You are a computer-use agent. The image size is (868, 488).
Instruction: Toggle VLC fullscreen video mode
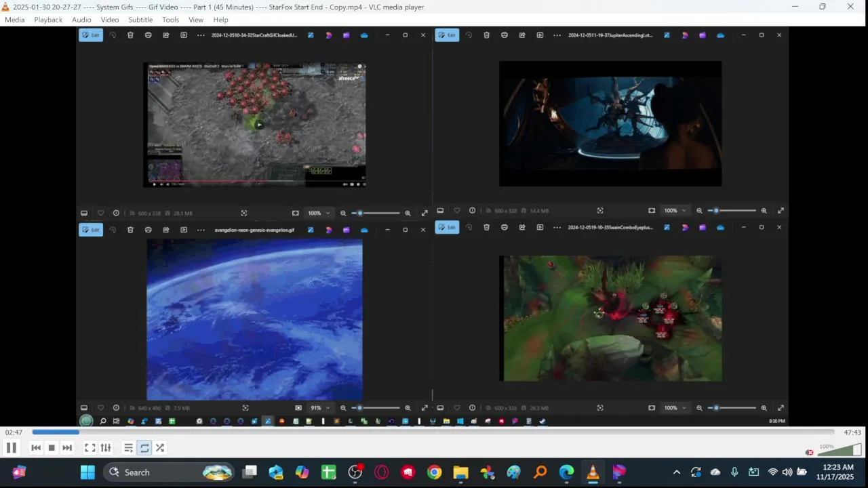(90, 447)
